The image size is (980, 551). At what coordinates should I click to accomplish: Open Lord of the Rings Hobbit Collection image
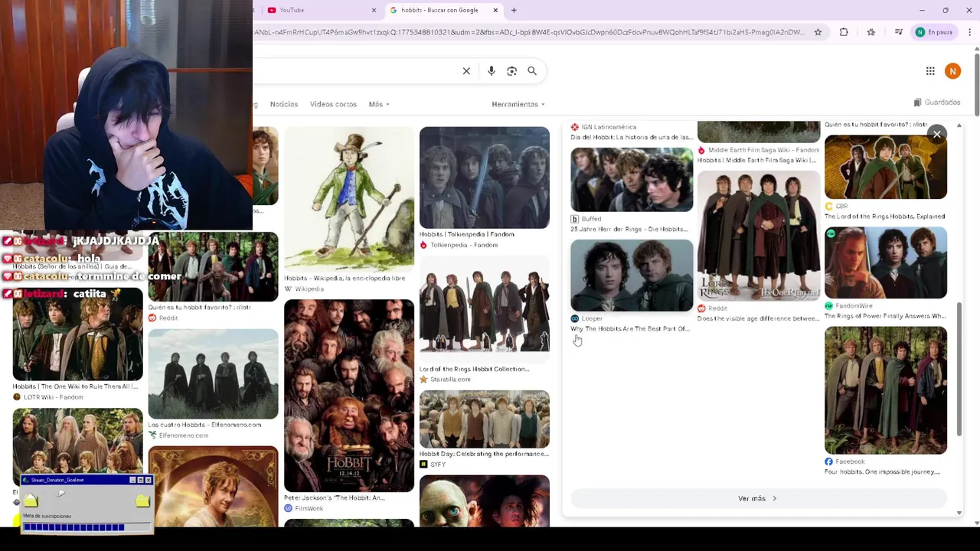point(485,309)
